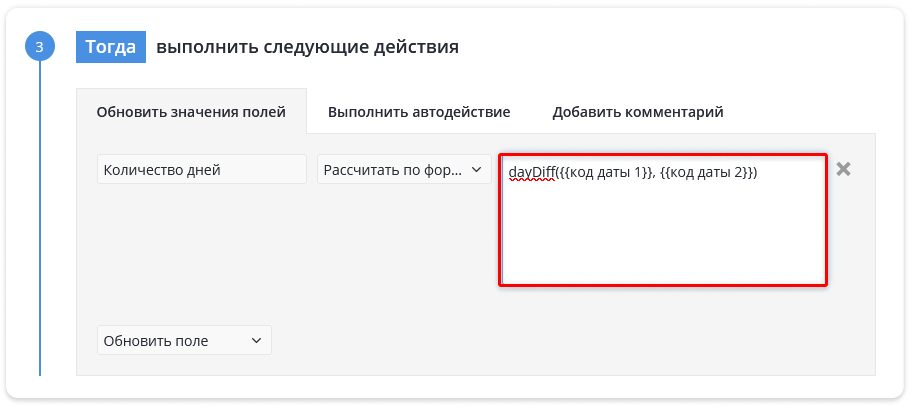Click the blue step 3 circle marker
Image resolution: width=913 pixels, height=408 pixels.
click(40, 47)
